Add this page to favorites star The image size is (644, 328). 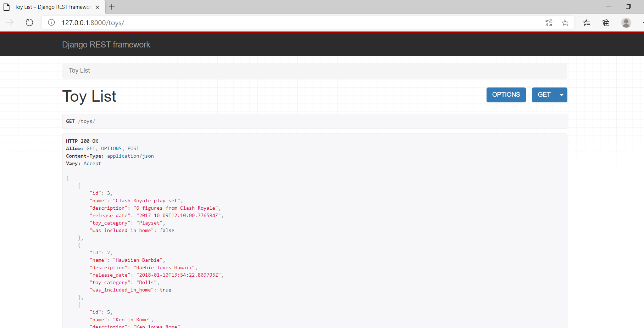(565, 23)
